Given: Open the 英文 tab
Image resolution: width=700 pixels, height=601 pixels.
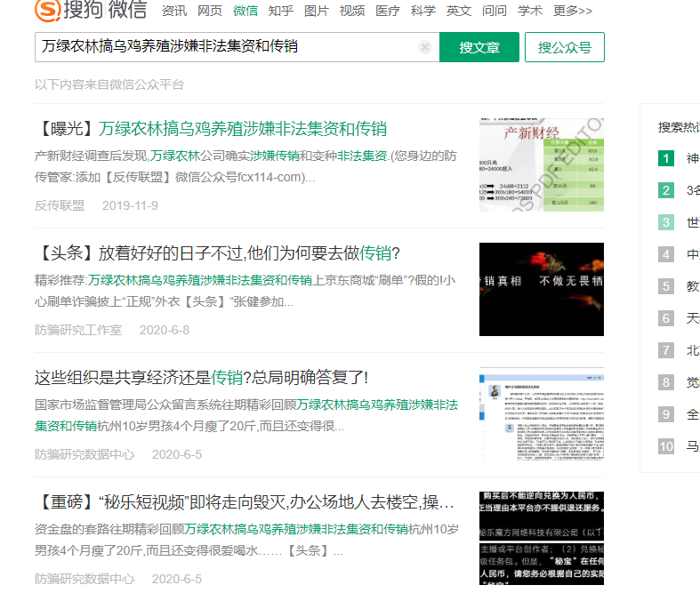Looking at the screenshot, I should tap(459, 11).
